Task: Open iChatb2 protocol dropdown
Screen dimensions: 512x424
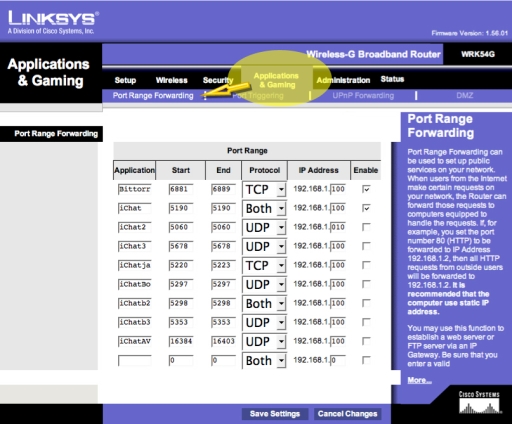Action: coord(264,303)
